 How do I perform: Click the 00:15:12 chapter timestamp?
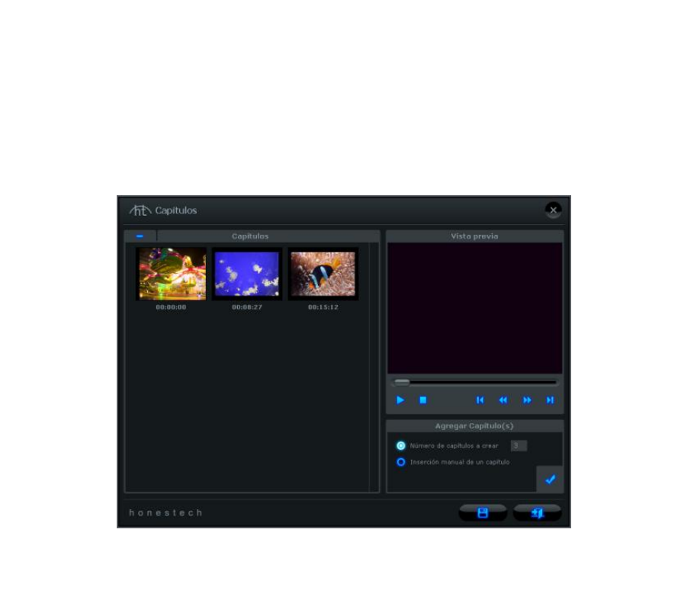coord(323,307)
